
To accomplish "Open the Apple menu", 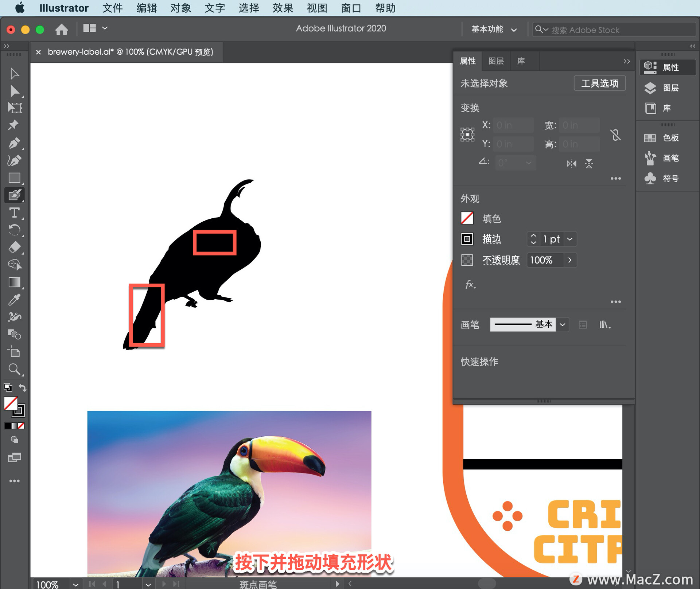I will click(20, 8).
